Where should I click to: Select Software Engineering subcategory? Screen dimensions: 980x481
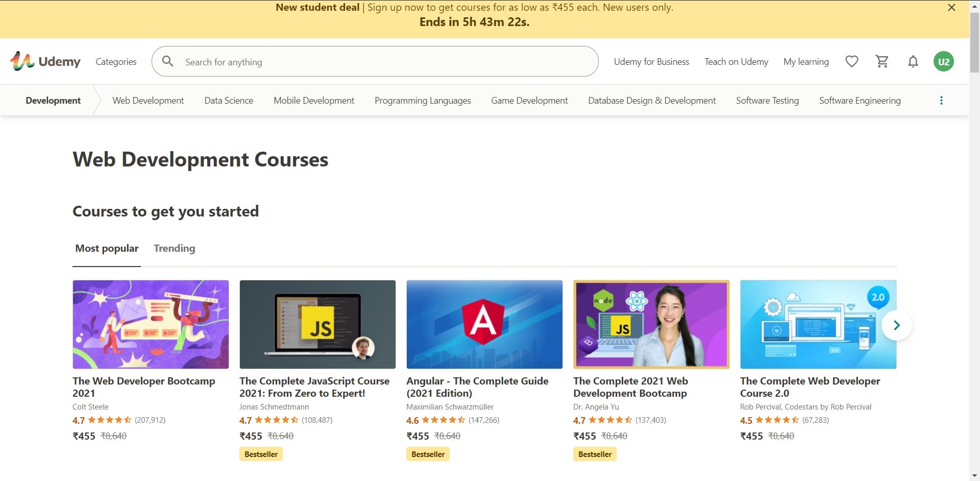click(860, 101)
